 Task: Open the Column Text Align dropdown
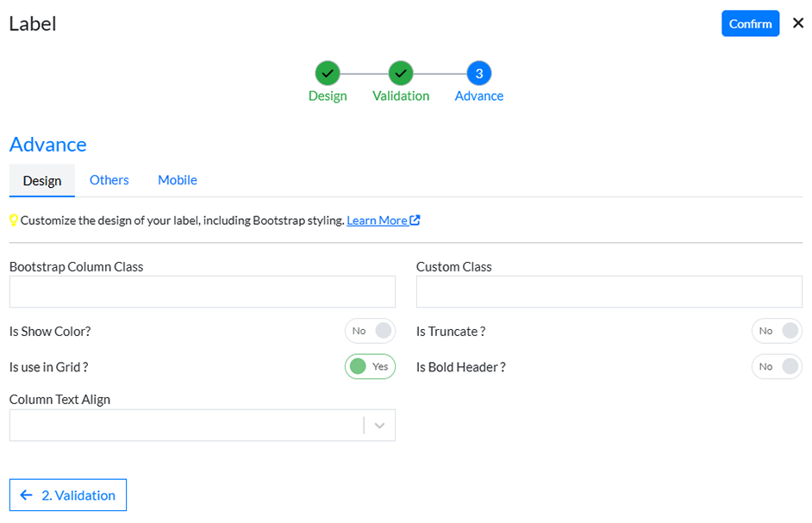(x=186, y=426)
